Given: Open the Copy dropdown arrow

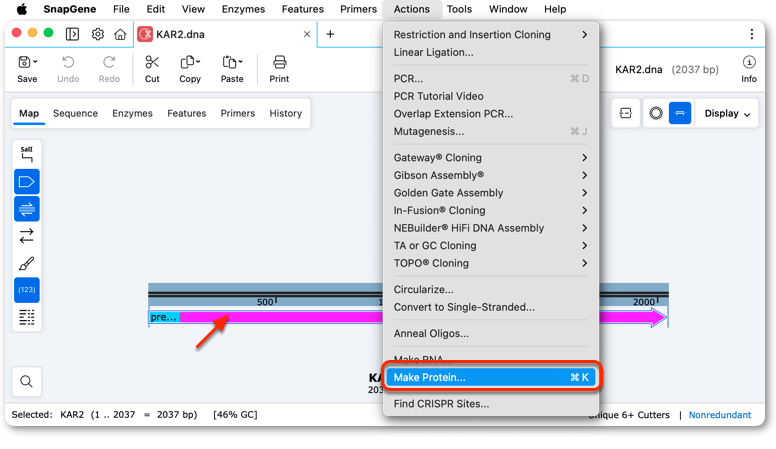Looking at the screenshot, I should pyautogui.click(x=198, y=61).
